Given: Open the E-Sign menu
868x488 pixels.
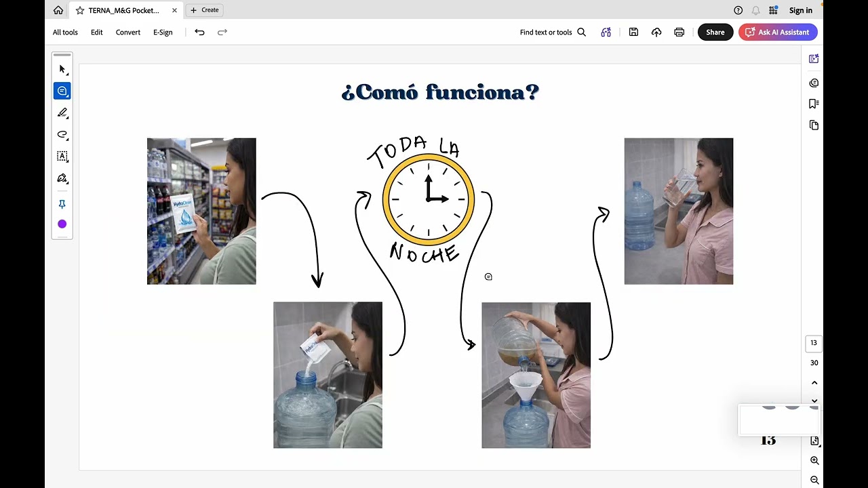Looking at the screenshot, I should [163, 32].
